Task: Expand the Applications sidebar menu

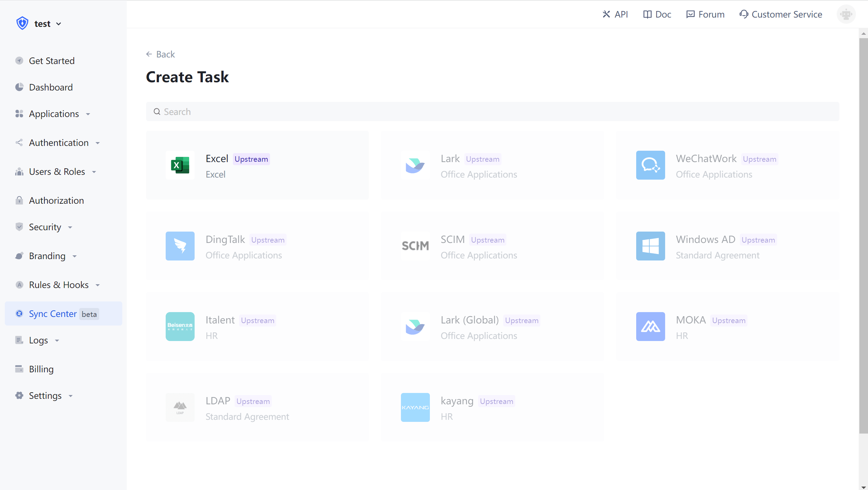Action: pos(54,114)
